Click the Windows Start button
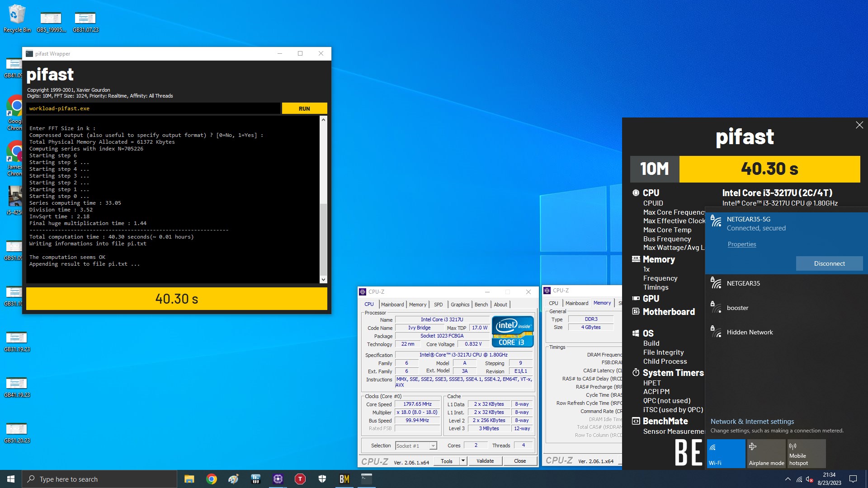 point(11,479)
